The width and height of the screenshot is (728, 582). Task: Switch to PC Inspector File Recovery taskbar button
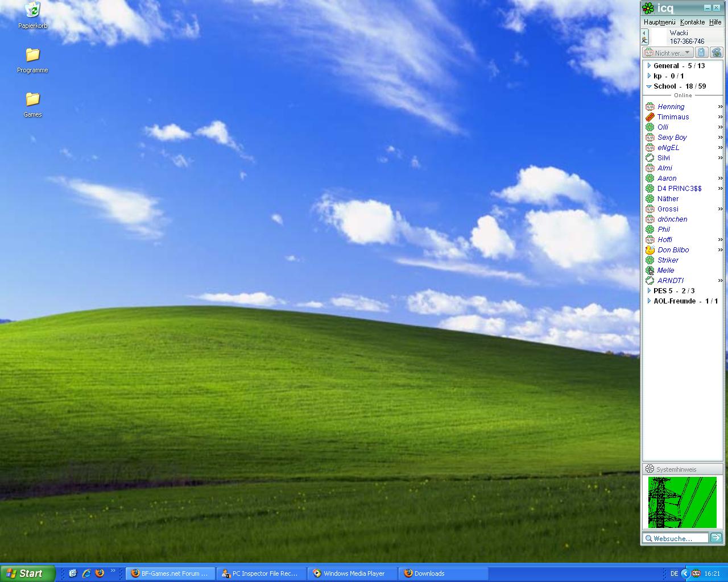(262, 573)
